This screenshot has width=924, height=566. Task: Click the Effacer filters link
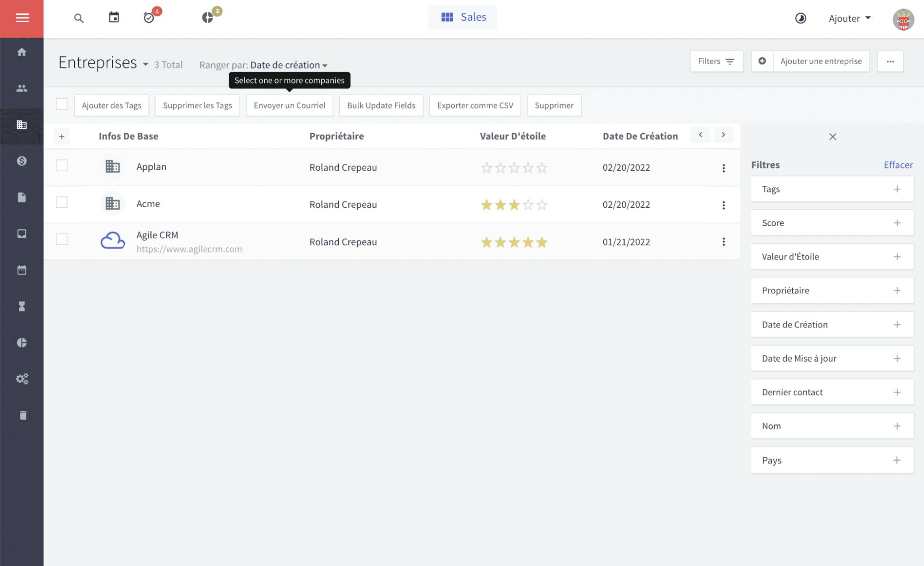[898, 165]
